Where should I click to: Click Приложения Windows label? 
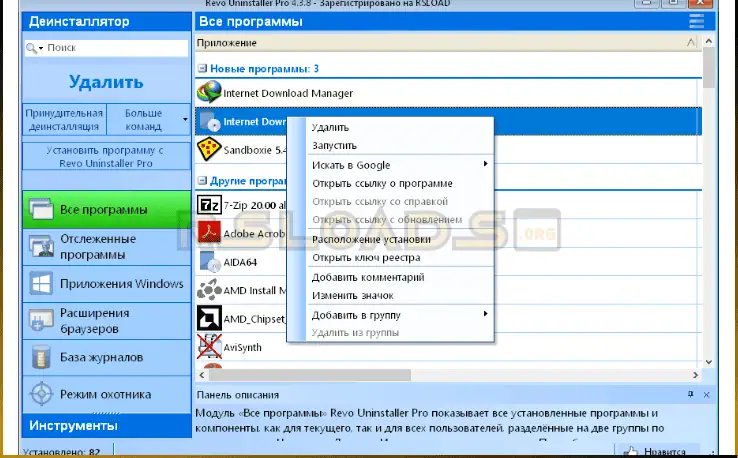pyautogui.click(x=121, y=284)
